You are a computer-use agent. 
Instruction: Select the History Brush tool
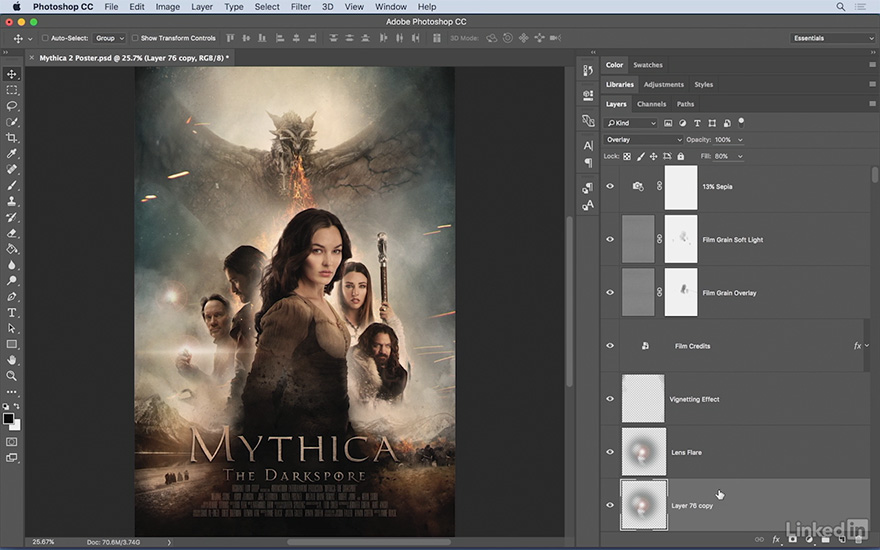[x=11, y=217]
